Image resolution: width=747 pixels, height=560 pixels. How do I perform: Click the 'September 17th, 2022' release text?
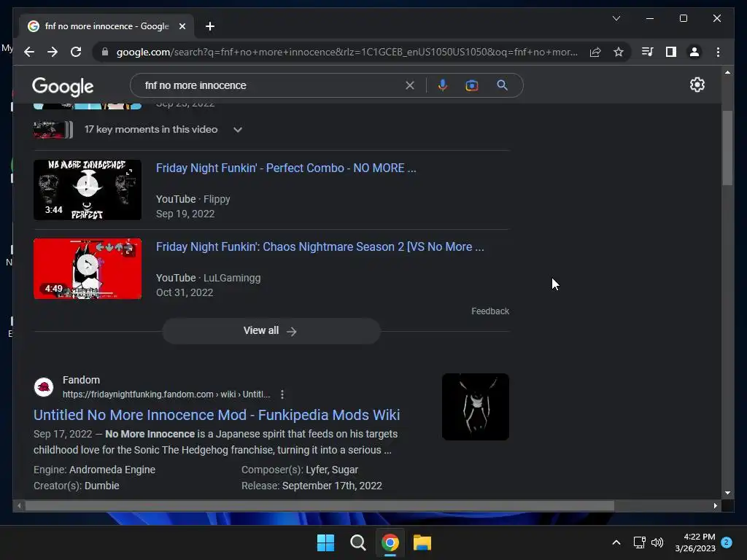(x=332, y=486)
